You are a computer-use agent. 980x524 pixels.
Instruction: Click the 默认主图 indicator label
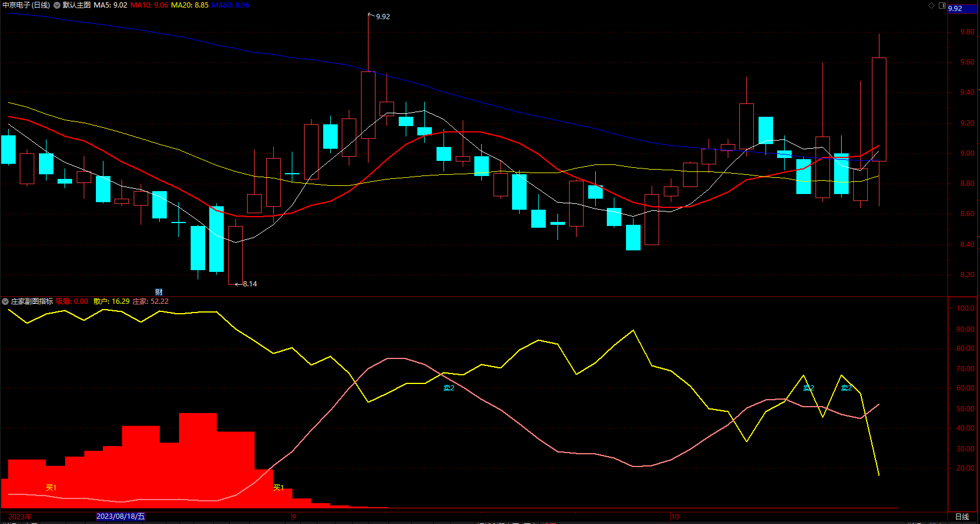[77, 5]
